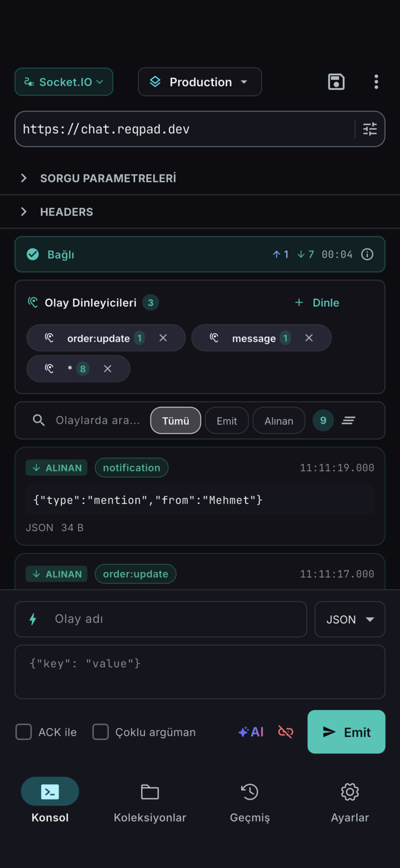This screenshot has width=400, height=868.
Task: Open the event list sort/filter lines icon
Action: [348, 421]
